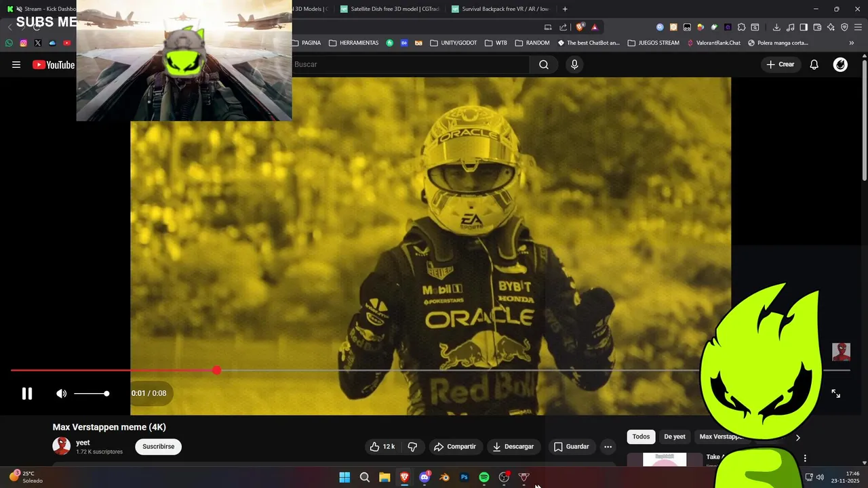Like the video with thumbs up
868x488 pixels.
click(x=382, y=447)
